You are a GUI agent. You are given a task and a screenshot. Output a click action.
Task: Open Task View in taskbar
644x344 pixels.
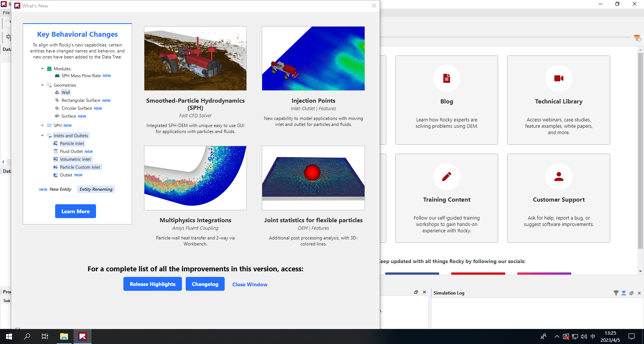click(45, 337)
